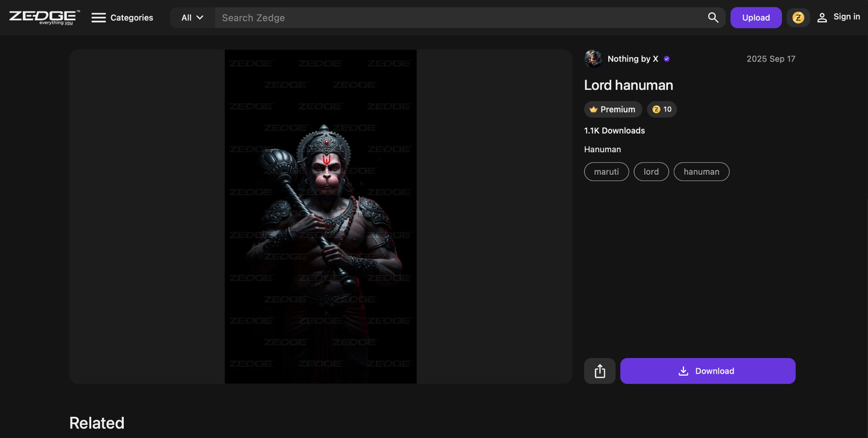Select the maruti tag
Screen dimensions: 868x438
tap(607, 172)
